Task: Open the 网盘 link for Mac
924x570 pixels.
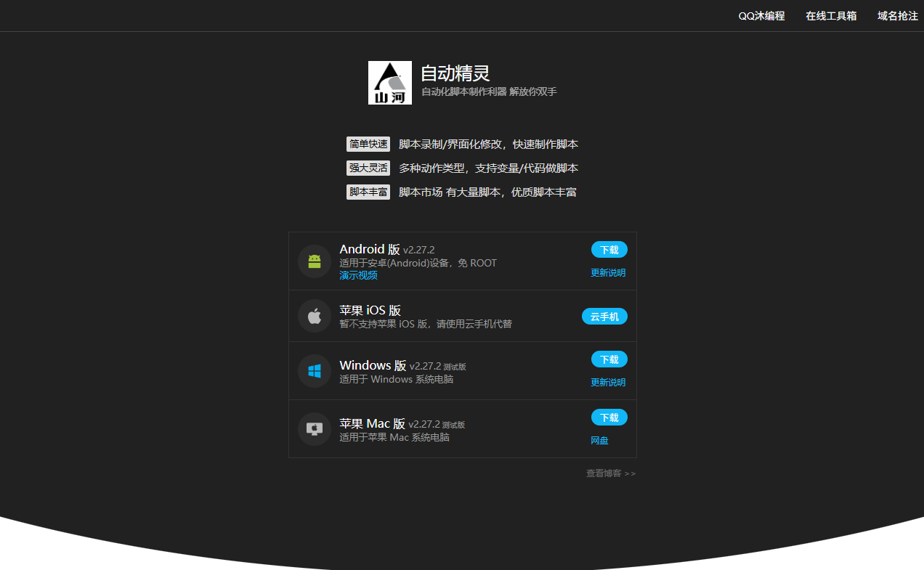Action: pos(600,441)
